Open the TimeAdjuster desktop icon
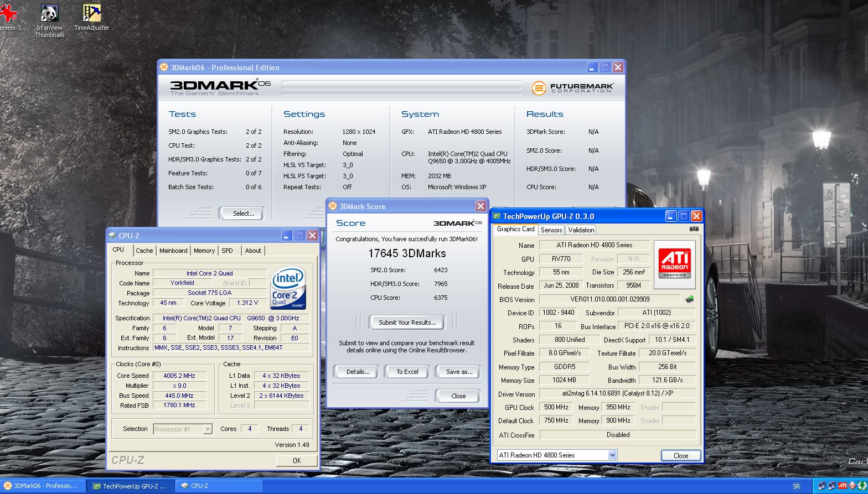 pos(92,18)
